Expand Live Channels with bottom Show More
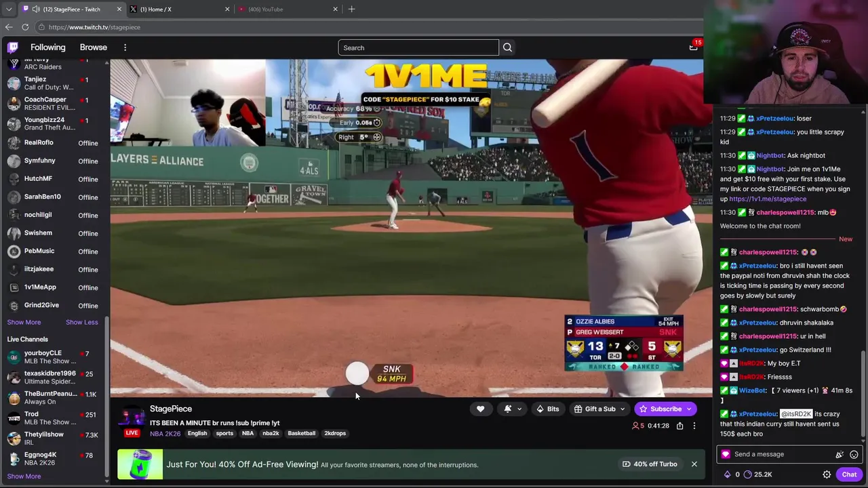This screenshot has height=488, width=868. [24, 476]
